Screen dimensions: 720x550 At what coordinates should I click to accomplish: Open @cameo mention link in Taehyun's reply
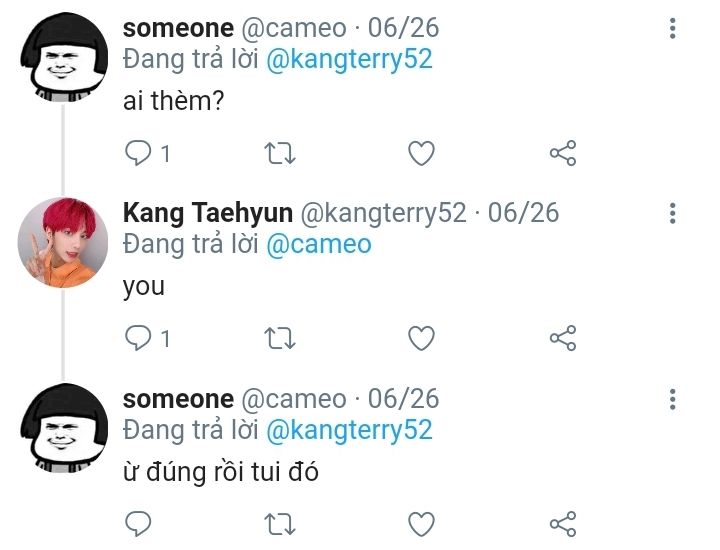pos(318,244)
